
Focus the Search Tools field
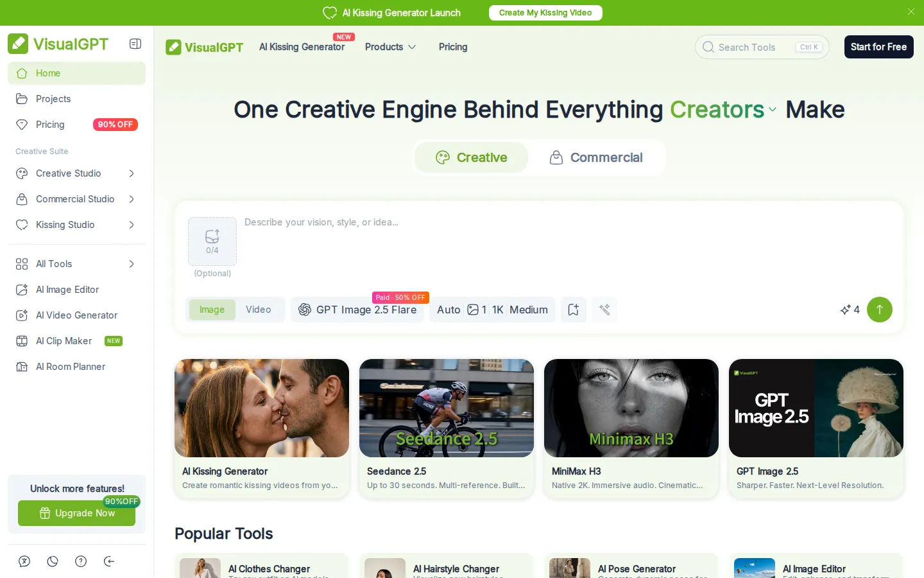[762, 47]
